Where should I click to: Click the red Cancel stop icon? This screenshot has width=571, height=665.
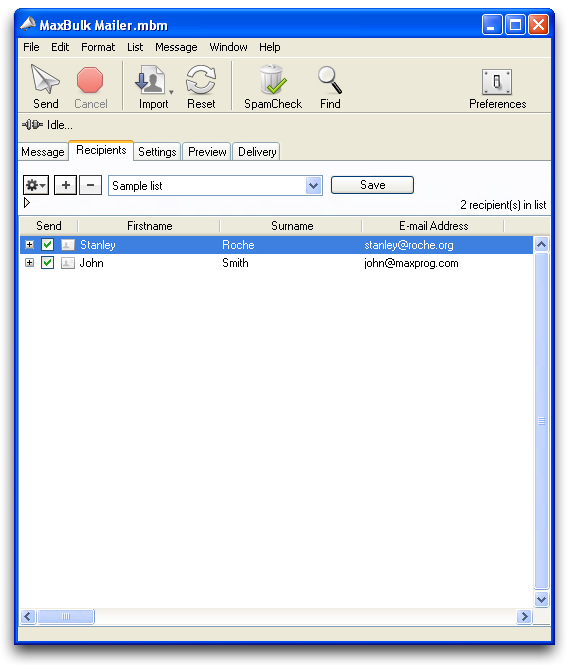click(x=90, y=80)
